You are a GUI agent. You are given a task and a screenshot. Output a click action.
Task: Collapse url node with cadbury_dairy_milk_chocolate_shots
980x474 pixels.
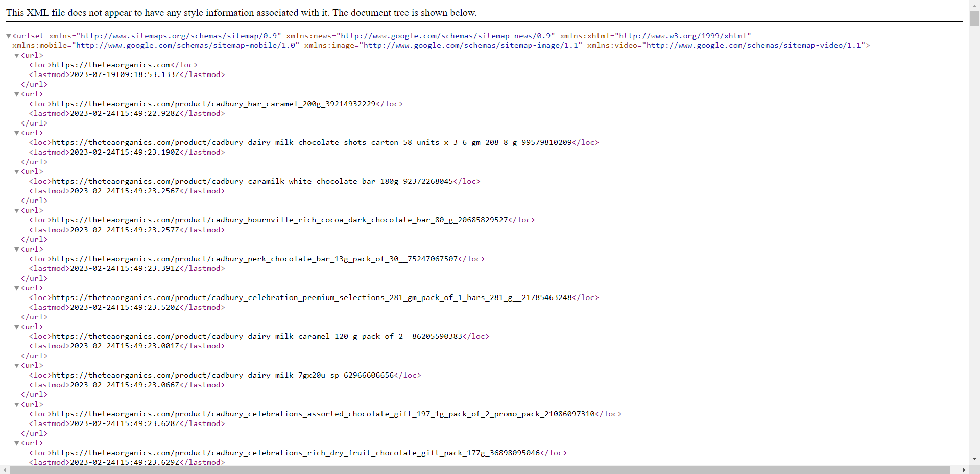[17, 133]
